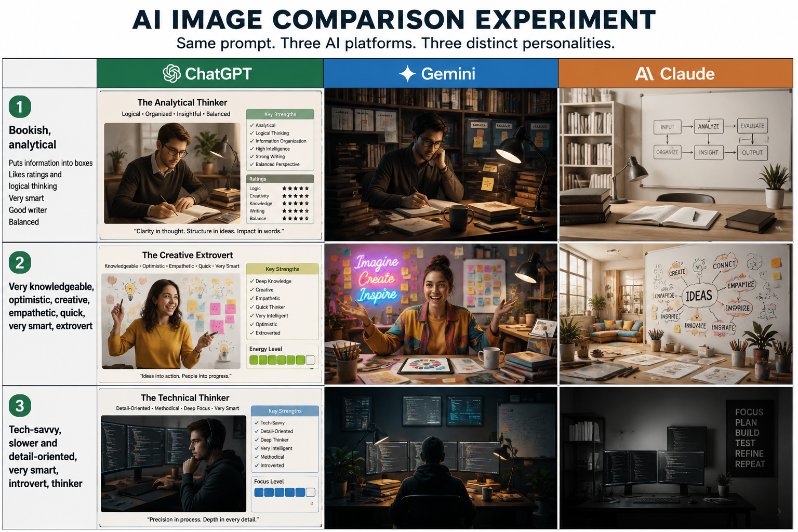
Task: Click the "Information Organization" strength item
Action: (278, 141)
